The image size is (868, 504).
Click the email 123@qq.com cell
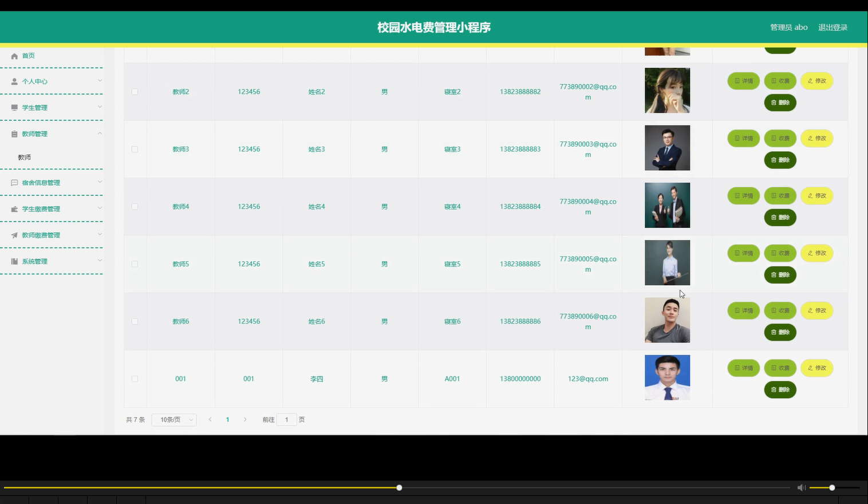(588, 379)
